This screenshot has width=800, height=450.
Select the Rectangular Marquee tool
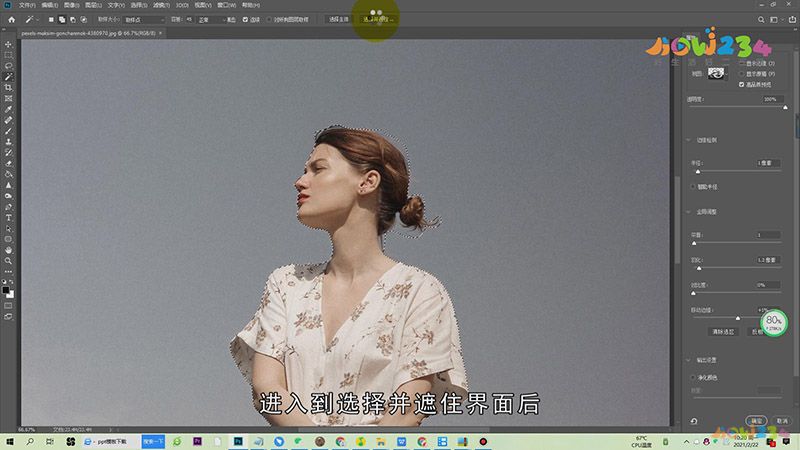(x=8, y=55)
